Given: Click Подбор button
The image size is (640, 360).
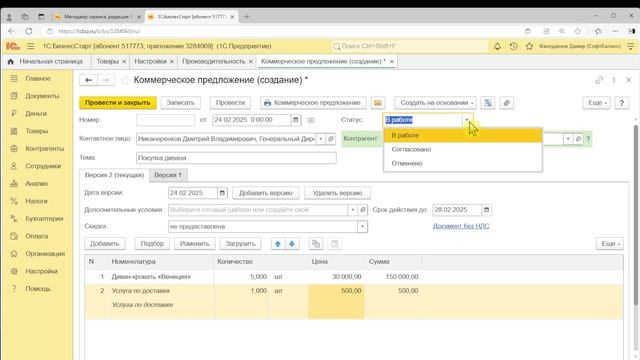Looking at the screenshot, I should pos(152,244).
